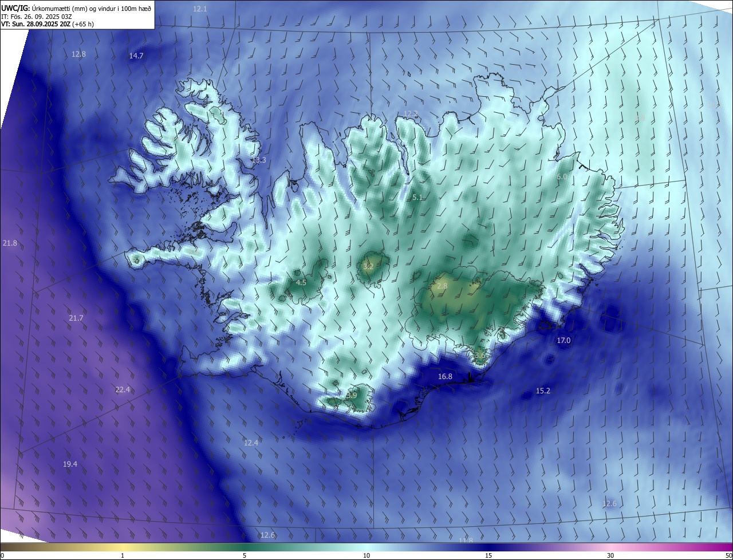Click the 11.8 value label
This screenshot has height=560, width=733.
click(466, 540)
